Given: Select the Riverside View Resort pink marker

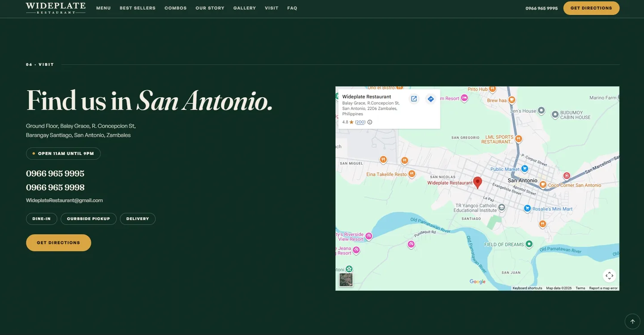Looking at the screenshot, I should (369, 236).
